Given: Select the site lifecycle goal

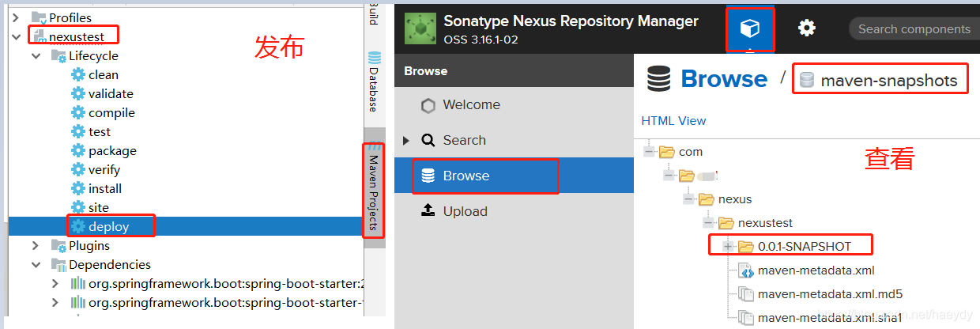Looking at the screenshot, I should click(99, 207).
